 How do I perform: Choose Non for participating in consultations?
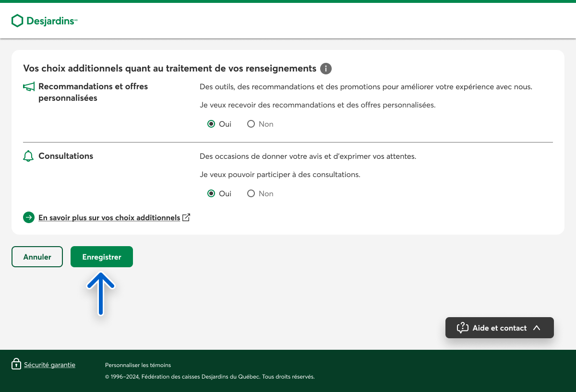point(251,194)
